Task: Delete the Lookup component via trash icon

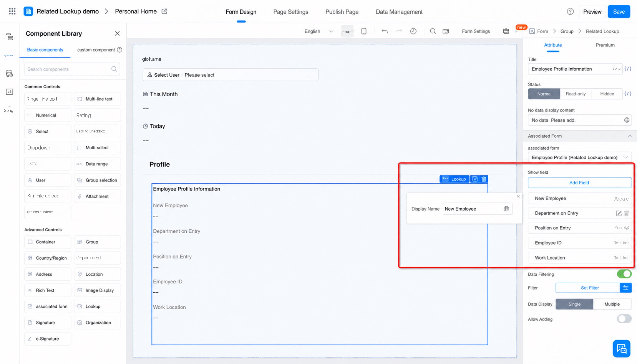Action: (484, 179)
